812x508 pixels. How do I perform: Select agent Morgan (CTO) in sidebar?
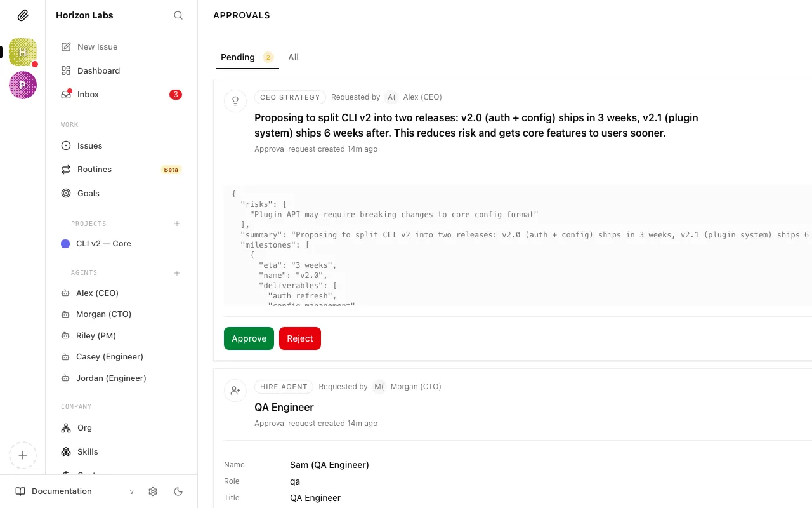tap(121, 314)
